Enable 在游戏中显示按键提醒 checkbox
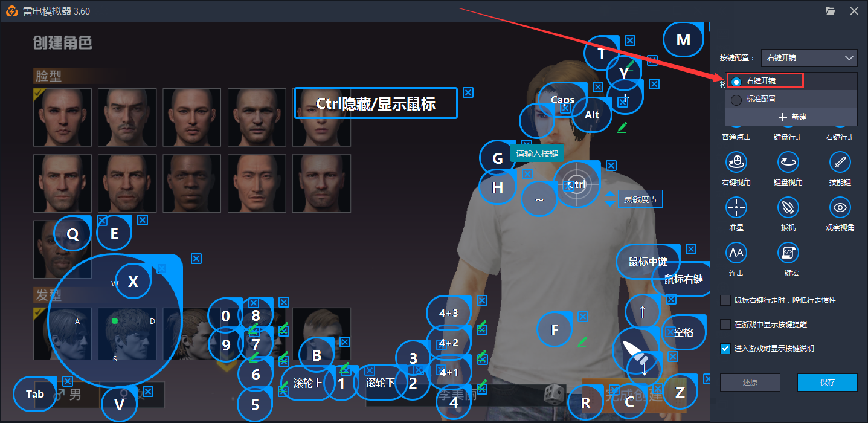This screenshot has height=423, width=868. click(725, 325)
